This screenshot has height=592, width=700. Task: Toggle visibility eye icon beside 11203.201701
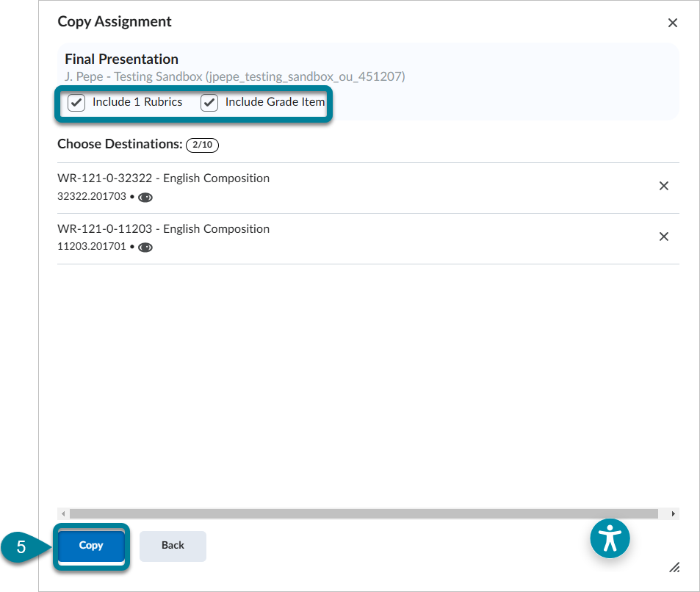[145, 247]
